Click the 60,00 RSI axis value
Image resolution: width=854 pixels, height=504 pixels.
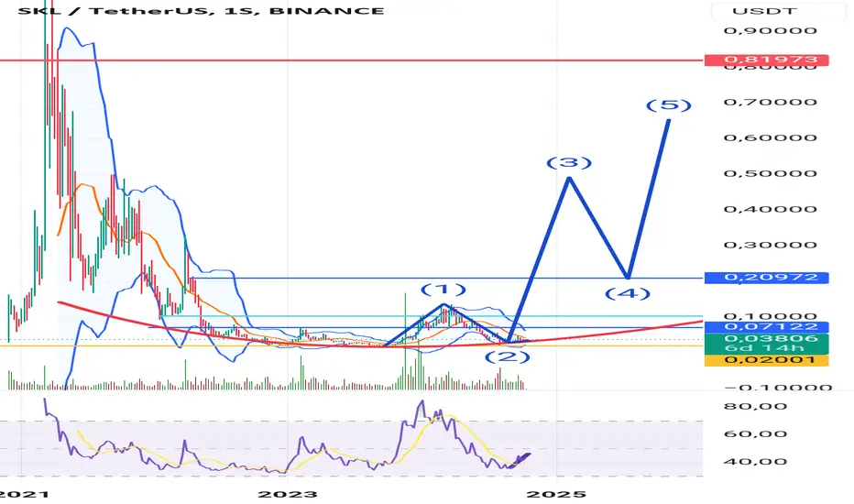click(x=754, y=433)
